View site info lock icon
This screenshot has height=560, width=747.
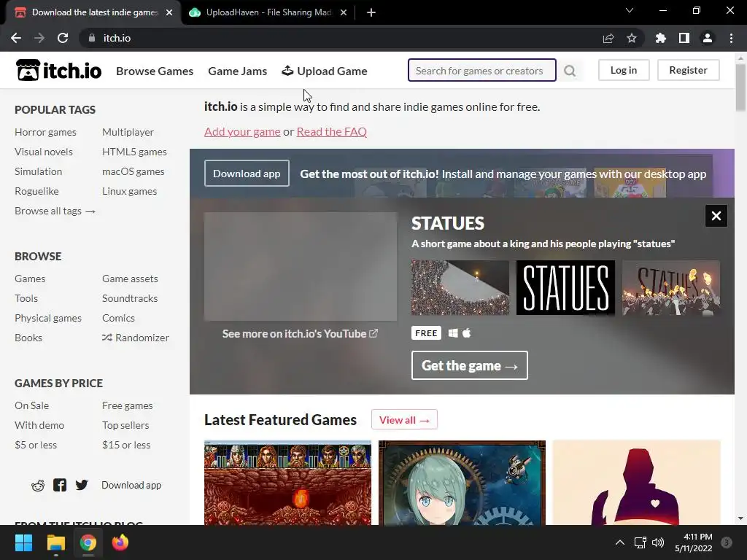[92, 38]
